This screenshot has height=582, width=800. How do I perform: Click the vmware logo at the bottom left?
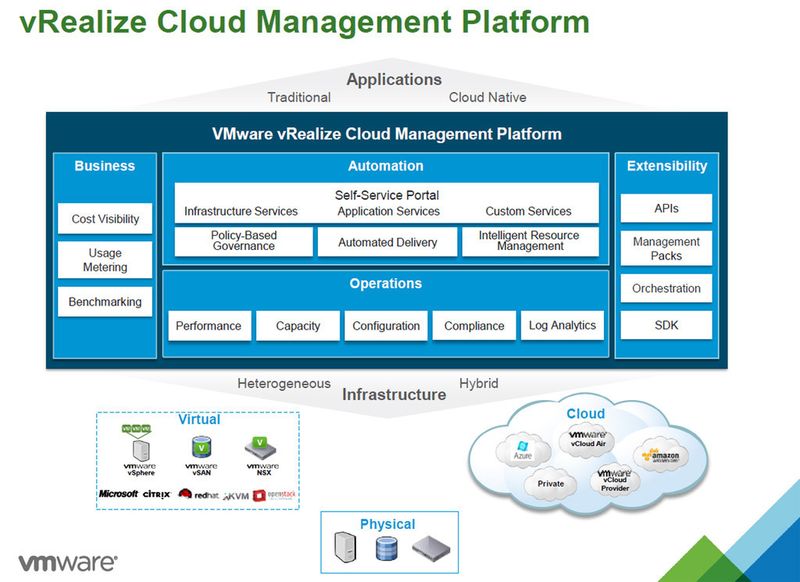(67, 563)
